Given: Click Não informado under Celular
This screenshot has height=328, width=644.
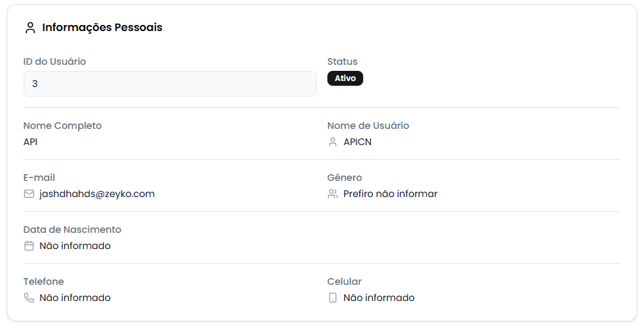Looking at the screenshot, I should 379,298.
